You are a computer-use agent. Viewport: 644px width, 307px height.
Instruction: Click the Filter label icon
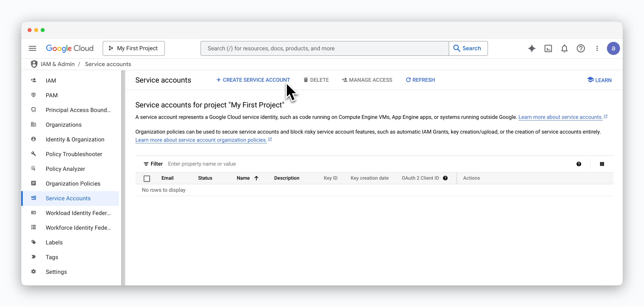coord(146,164)
